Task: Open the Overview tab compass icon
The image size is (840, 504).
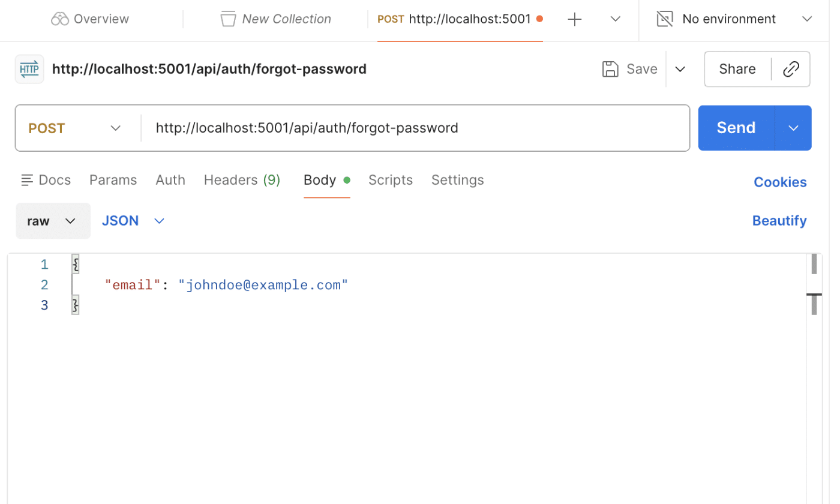Action: point(59,19)
